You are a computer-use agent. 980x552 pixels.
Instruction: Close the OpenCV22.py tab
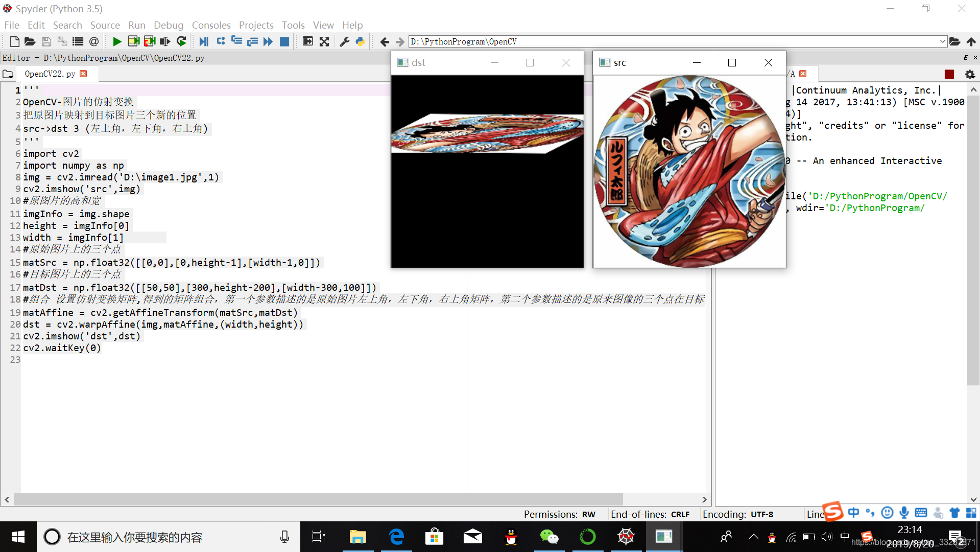(83, 74)
